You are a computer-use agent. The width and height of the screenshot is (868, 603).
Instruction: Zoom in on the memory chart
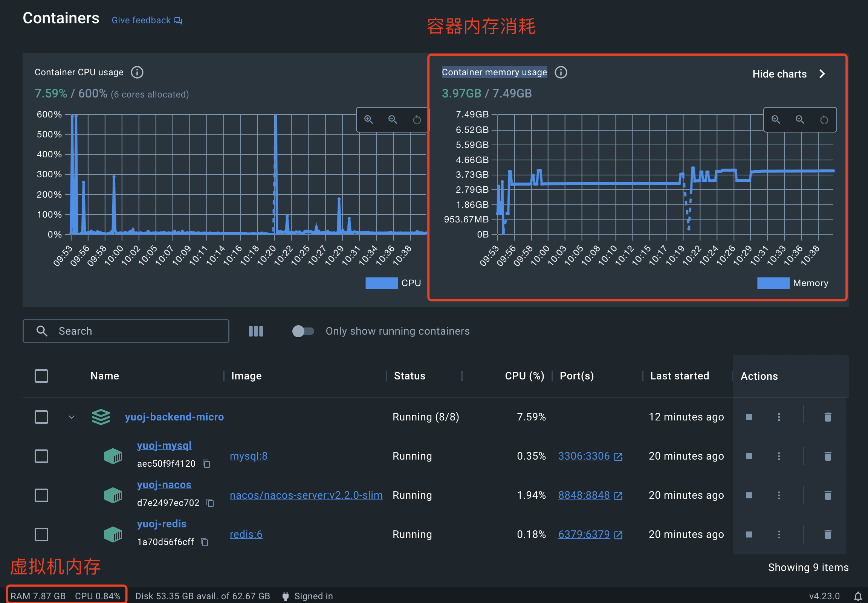pyautogui.click(x=775, y=120)
